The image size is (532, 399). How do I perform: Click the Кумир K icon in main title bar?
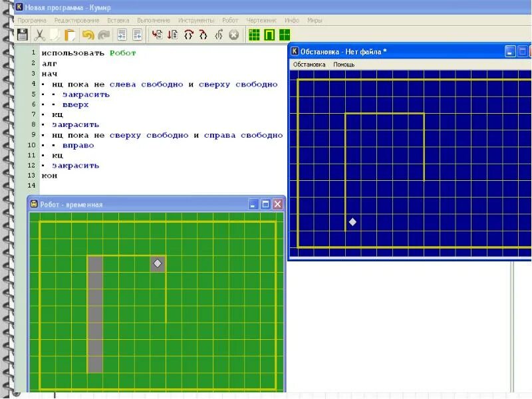coord(19,7)
